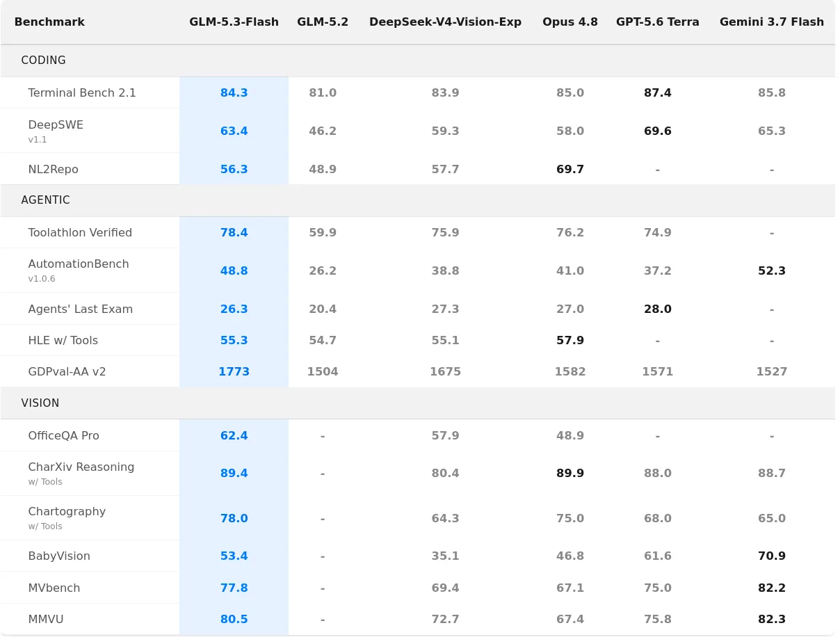Click the 87.4 score for GPT-5.6 Terra
Image resolution: width=840 pixels, height=637 pixels.
click(658, 93)
